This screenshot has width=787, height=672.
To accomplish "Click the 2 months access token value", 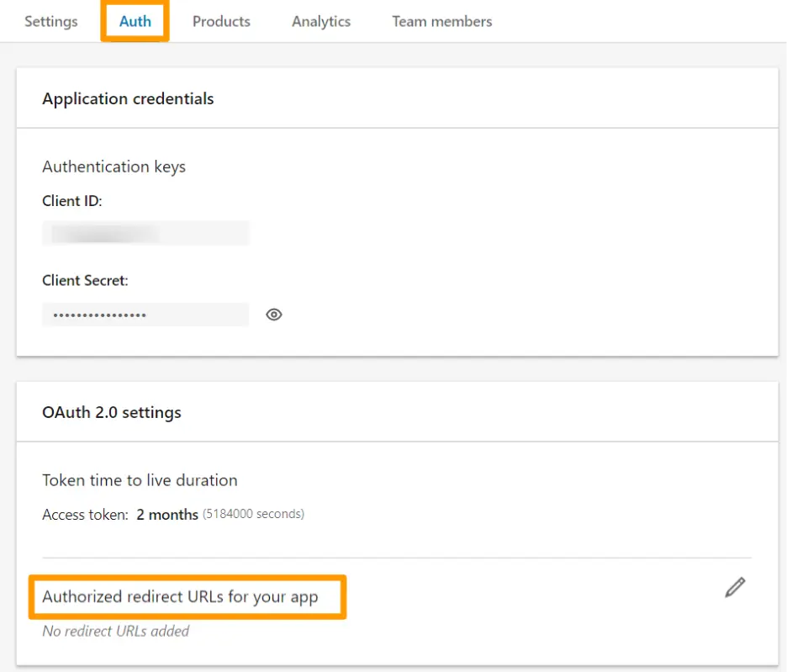I will (x=167, y=514).
